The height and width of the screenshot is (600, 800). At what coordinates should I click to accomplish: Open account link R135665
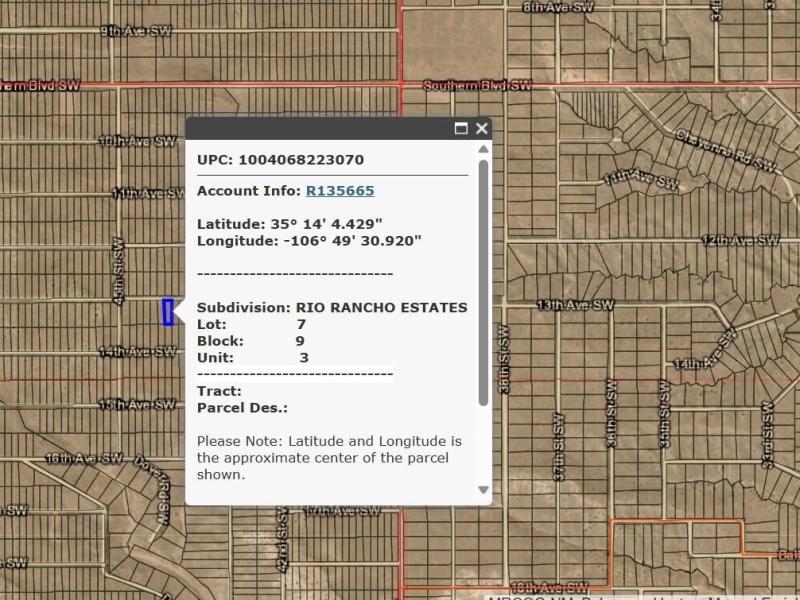[340, 191]
